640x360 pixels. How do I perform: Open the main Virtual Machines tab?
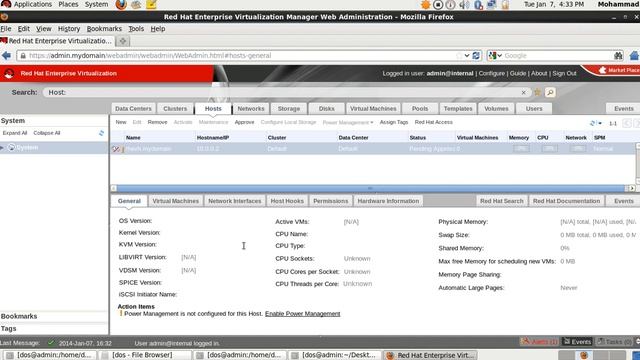373,109
